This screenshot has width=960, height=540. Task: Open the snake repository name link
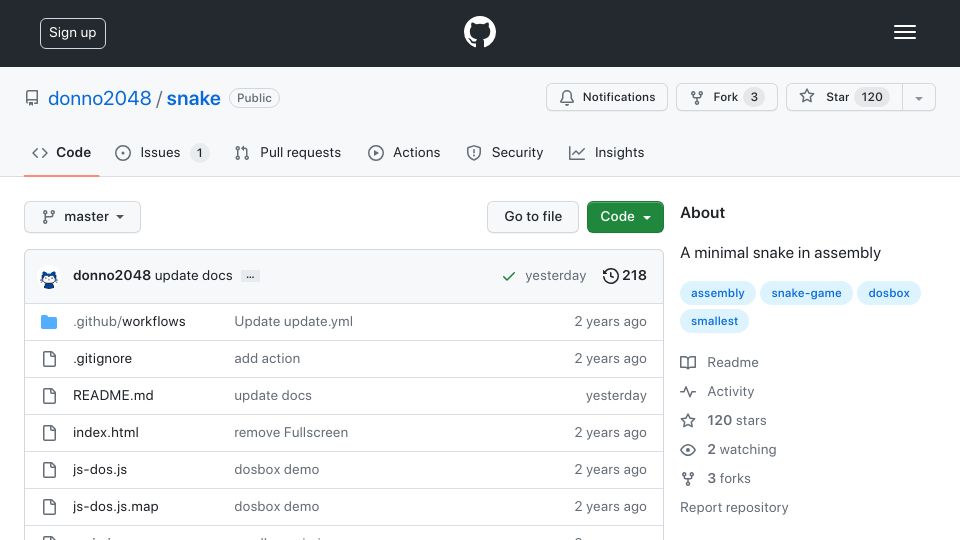193,98
